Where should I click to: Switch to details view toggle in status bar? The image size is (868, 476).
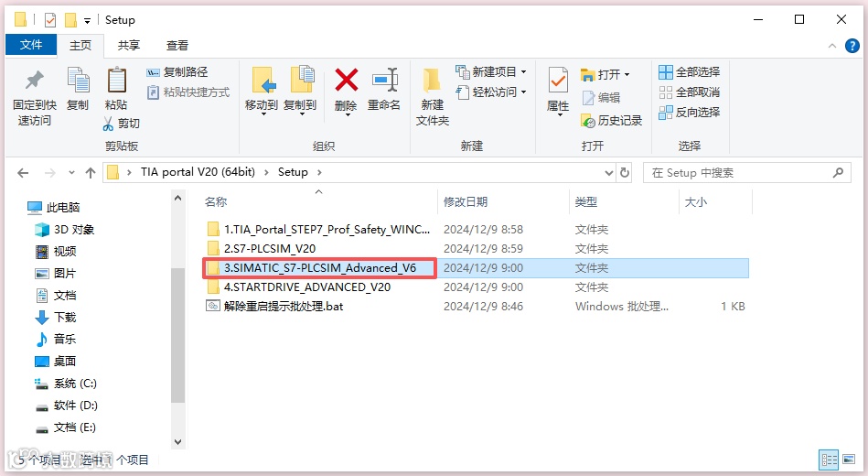(829, 460)
